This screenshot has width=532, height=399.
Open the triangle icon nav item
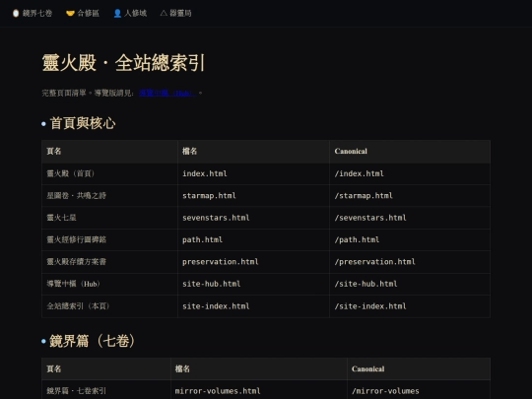[175, 13]
